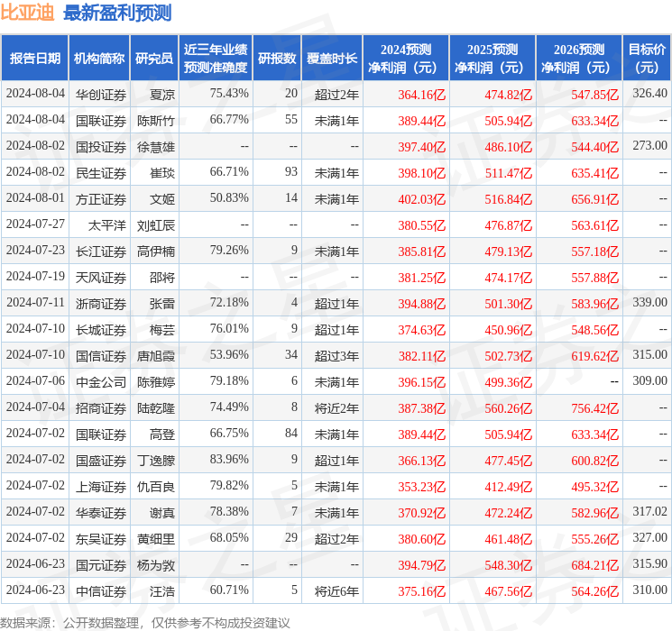Click the 2024预测净利润 header
The height and width of the screenshot is (631, 672).
pos(406,59)
